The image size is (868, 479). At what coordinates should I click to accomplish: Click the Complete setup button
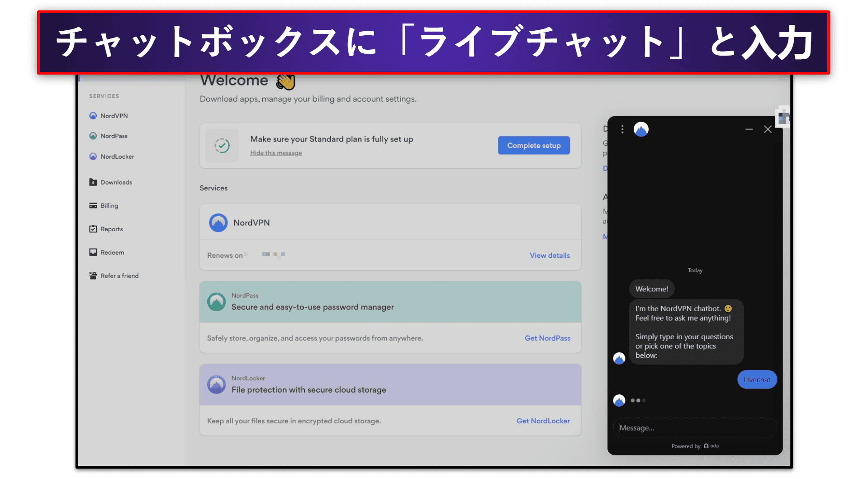534,146
